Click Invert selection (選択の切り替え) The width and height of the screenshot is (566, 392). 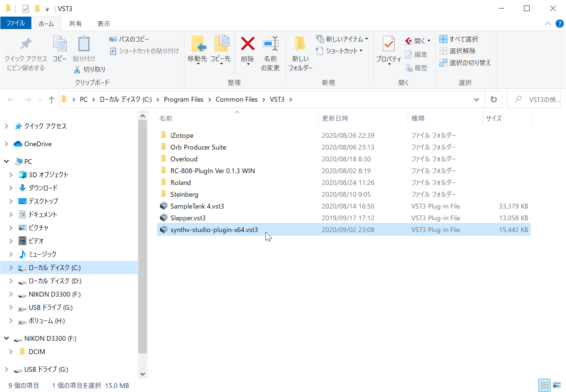[465, 63]
